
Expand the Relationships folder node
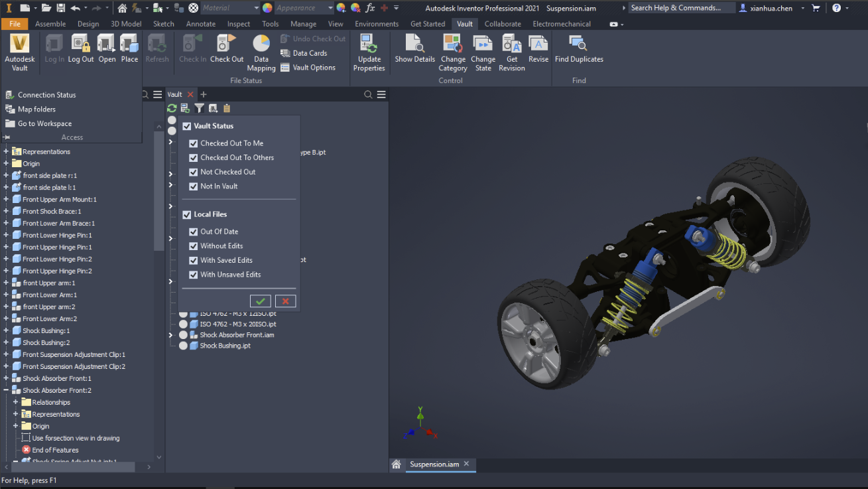[15, 402]
